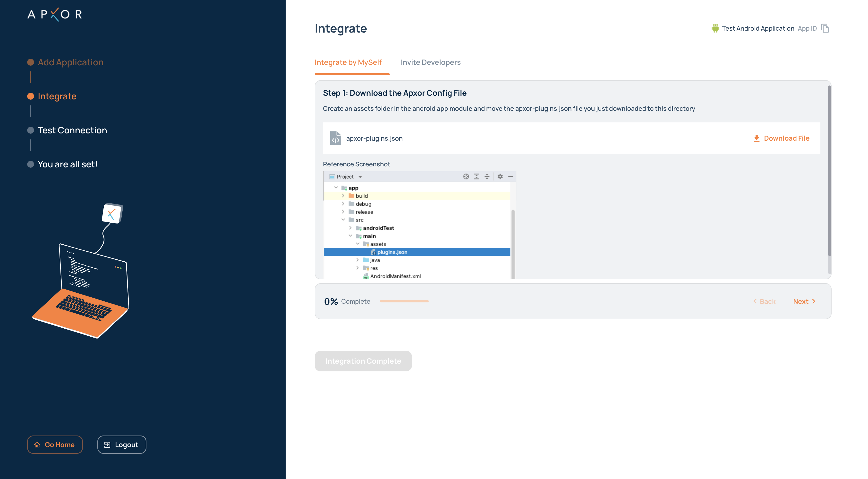This screenshot has width=868, height=479.
Task: Click the Android robot icon
Action: [x=715, y=28]
